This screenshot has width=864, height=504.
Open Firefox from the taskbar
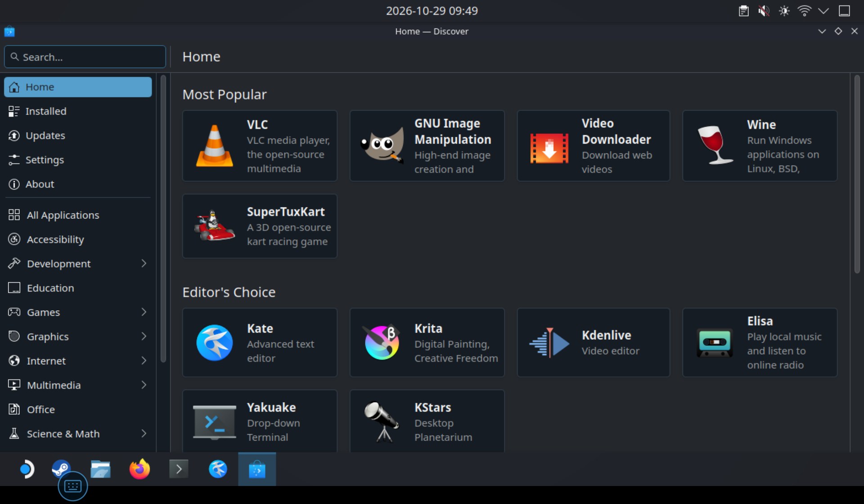139,469
